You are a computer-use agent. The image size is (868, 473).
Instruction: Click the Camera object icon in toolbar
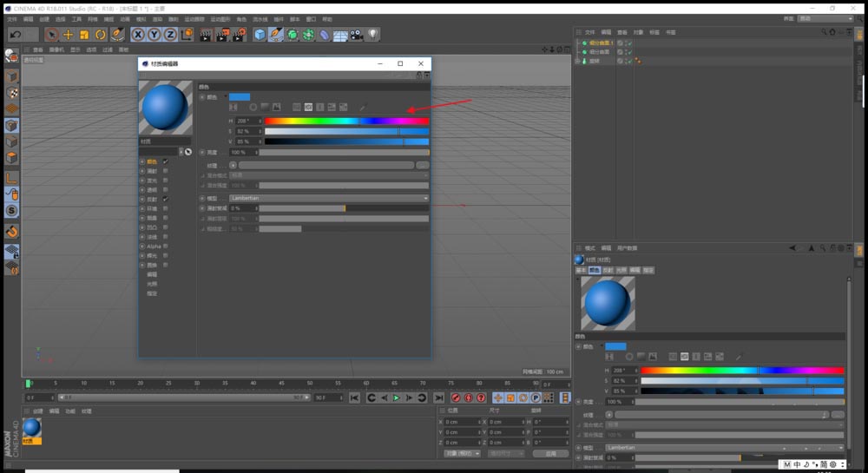coord(357,35)
